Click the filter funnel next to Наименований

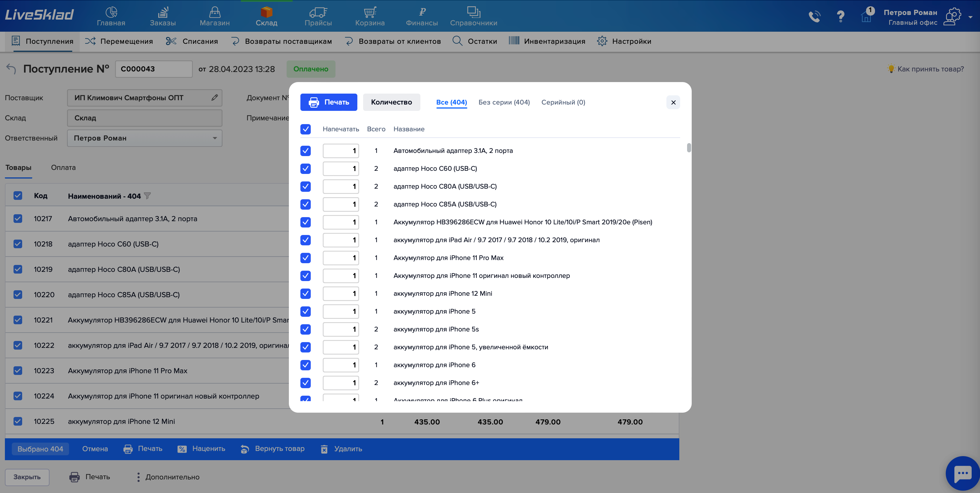[148, 196]
